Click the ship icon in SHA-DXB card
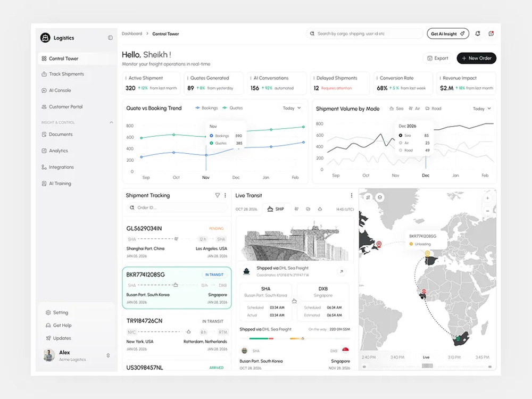Screen dimensions: 532x399 (295, 301)
